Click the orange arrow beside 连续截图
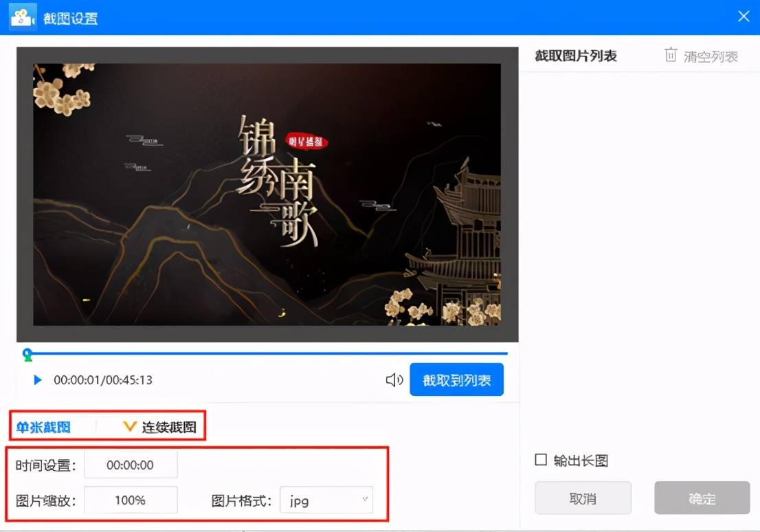Viewport: 760px width, 532px height. 129,427
